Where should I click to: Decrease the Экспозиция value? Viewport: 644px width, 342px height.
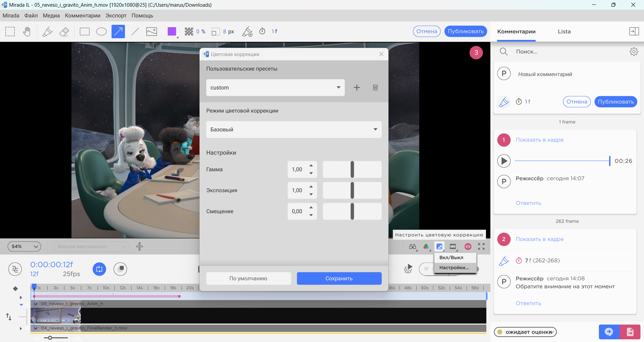(311, 194)
